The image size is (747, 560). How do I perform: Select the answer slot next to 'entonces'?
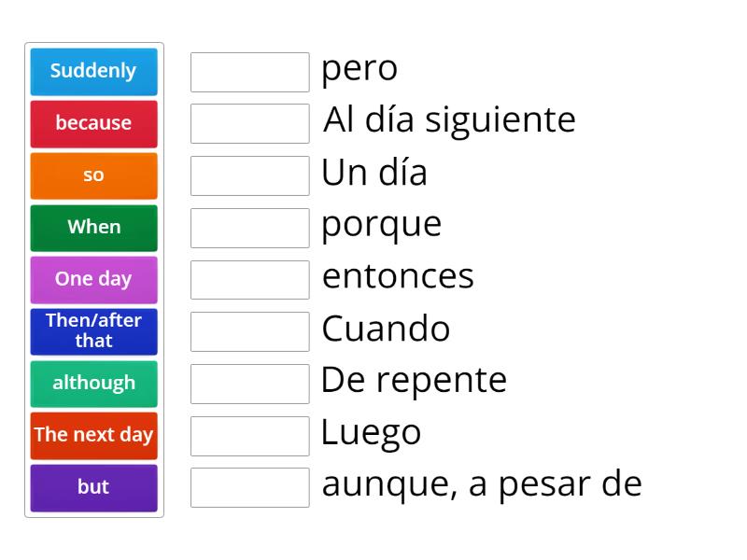(249, 279)
